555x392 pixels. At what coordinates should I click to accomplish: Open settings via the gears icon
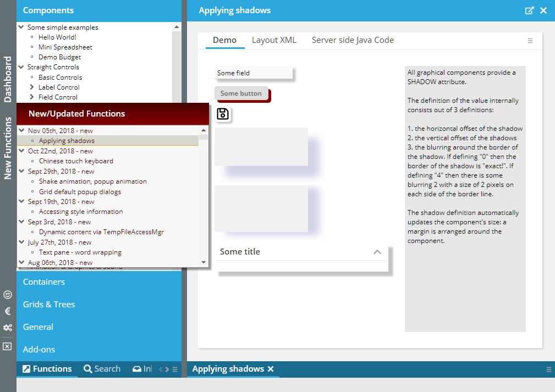(x=8, y=328)
